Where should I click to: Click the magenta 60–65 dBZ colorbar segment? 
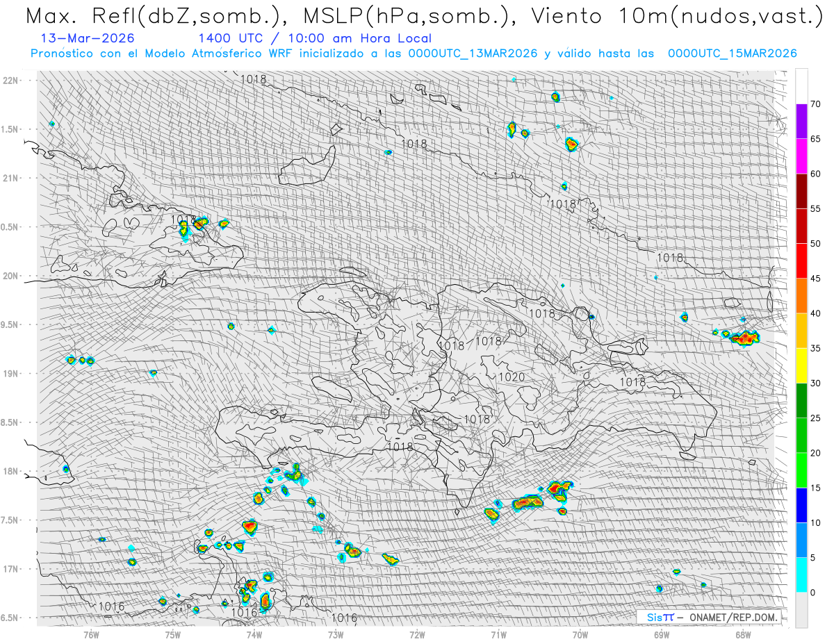801,156
